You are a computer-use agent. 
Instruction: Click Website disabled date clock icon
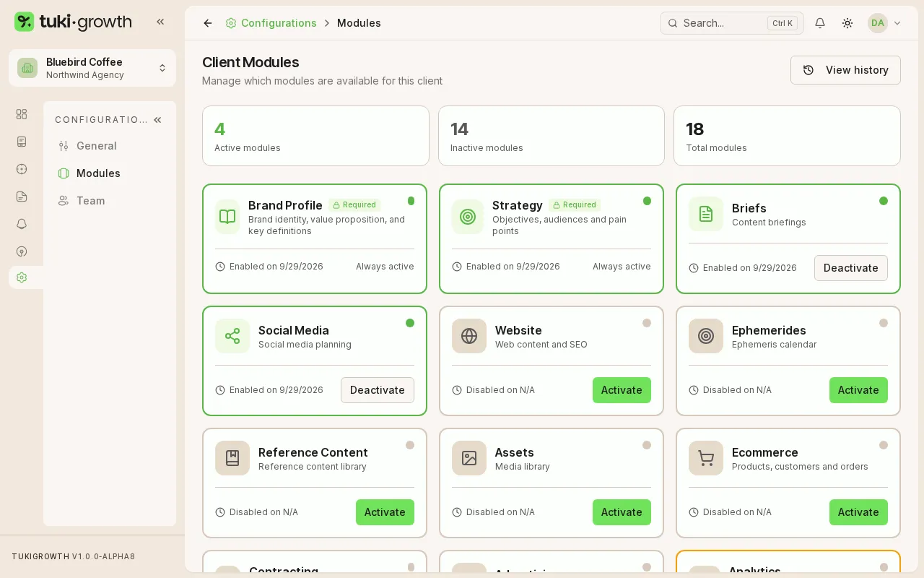[x=457, y=390]
